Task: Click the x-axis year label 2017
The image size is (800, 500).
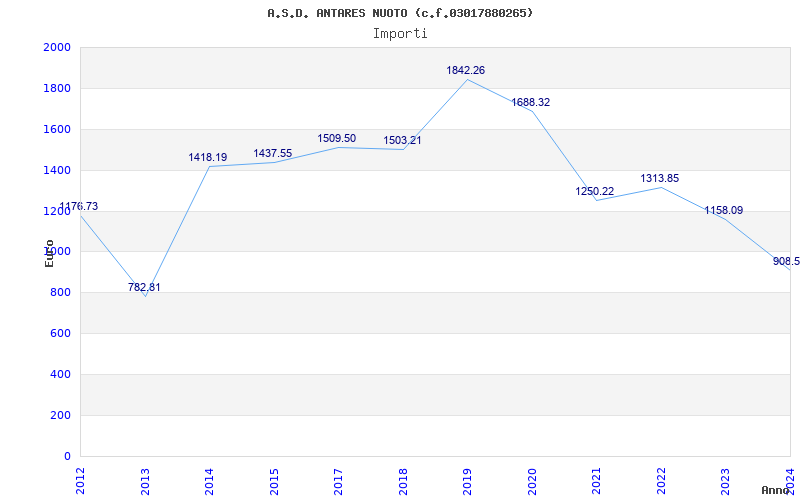Action: tap(338, 481)
